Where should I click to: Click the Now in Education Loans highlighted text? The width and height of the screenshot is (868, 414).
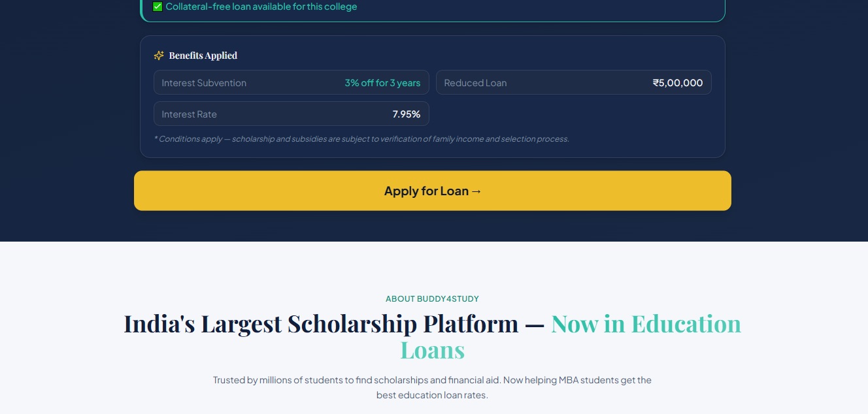(646, 324)
